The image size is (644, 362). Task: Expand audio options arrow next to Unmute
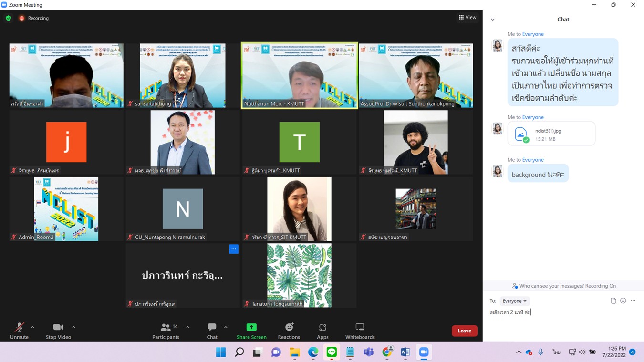point(32,327)
